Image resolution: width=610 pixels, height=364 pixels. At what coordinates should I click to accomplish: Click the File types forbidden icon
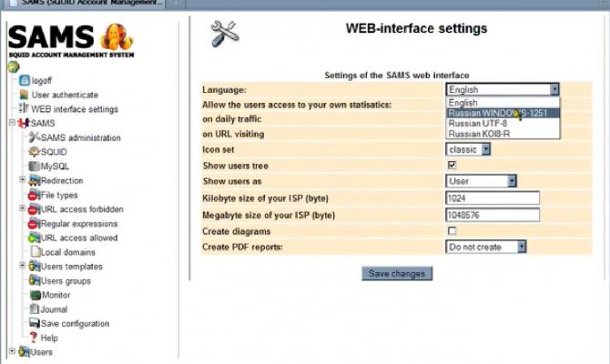tap(35, 195)
